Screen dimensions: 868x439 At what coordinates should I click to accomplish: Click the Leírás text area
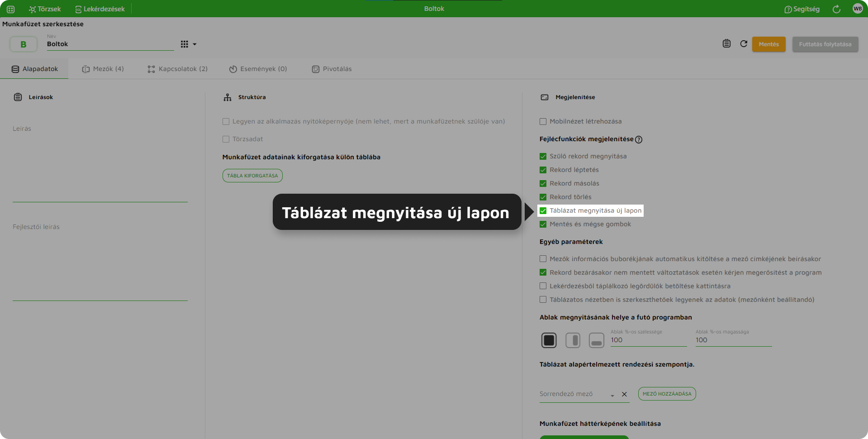pyautogui.click(x=100, y=163)
